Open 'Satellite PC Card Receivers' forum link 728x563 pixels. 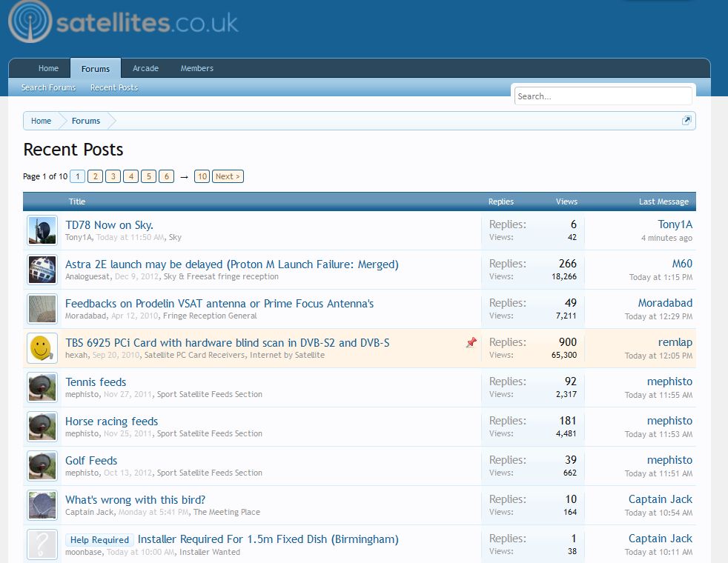point(194,355)
